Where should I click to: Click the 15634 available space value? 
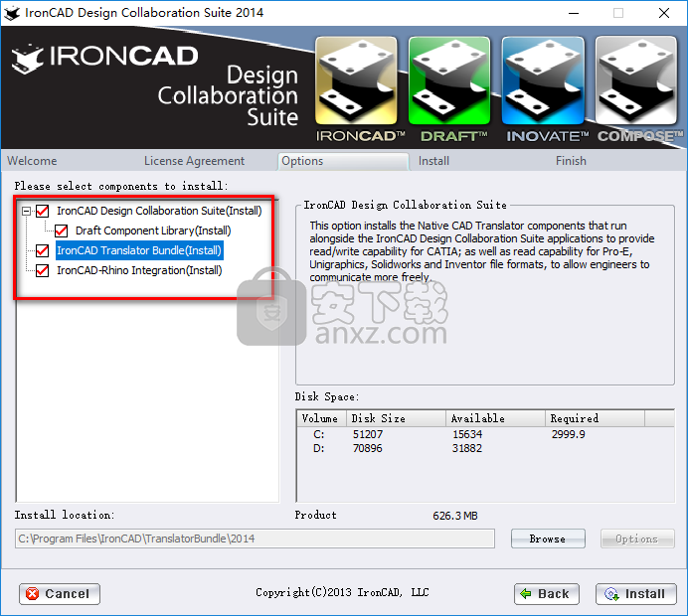pyautogui.click(x=467, y=434)
